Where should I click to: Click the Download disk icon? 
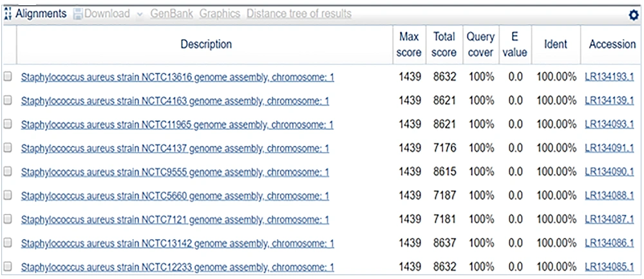click(x=78, y=14)
